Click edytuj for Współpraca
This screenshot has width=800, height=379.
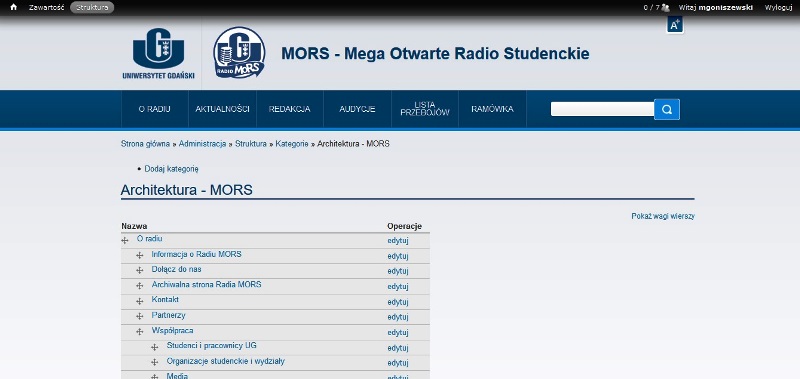[x=398, y=333]
